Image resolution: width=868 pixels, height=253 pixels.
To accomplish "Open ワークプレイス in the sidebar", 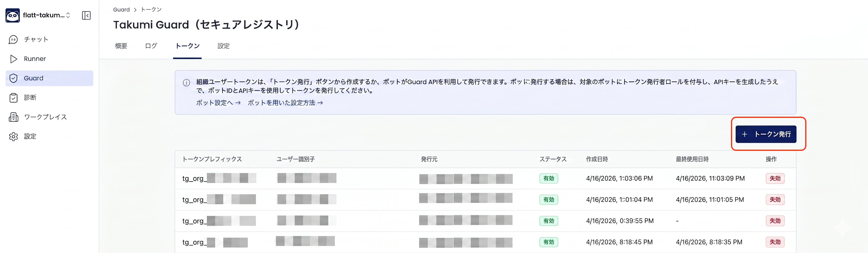I will (x=49, y=117).
